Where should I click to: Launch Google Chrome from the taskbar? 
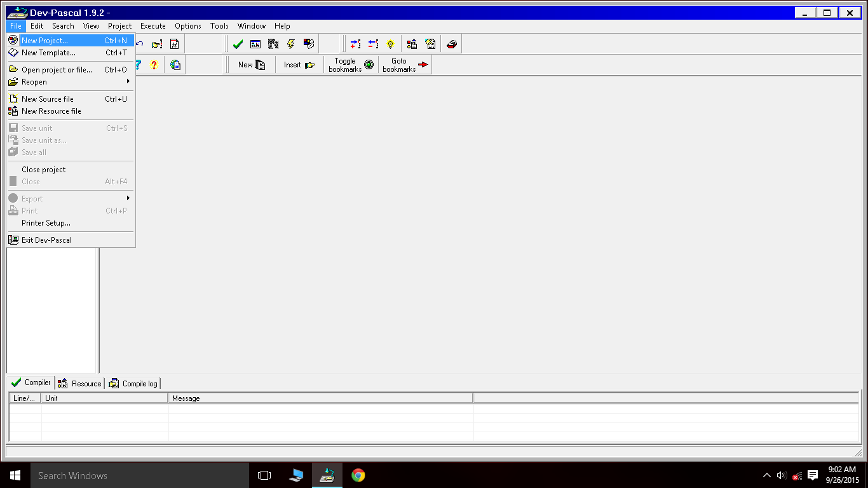(358, 475)
